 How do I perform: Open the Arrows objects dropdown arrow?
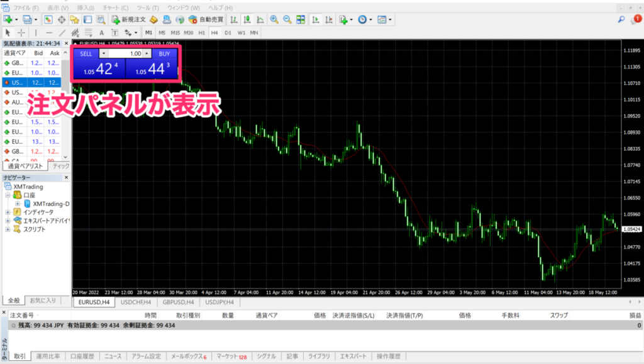[136, 33]
